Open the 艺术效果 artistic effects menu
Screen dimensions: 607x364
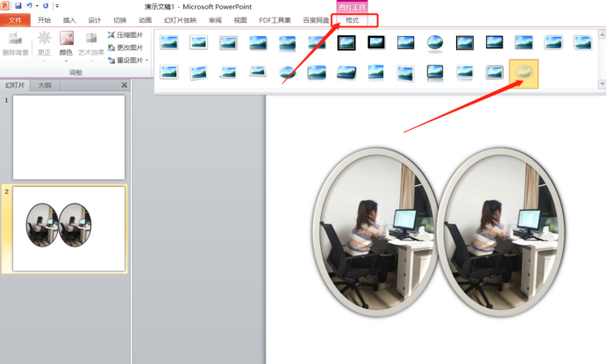tap(91, 46)
